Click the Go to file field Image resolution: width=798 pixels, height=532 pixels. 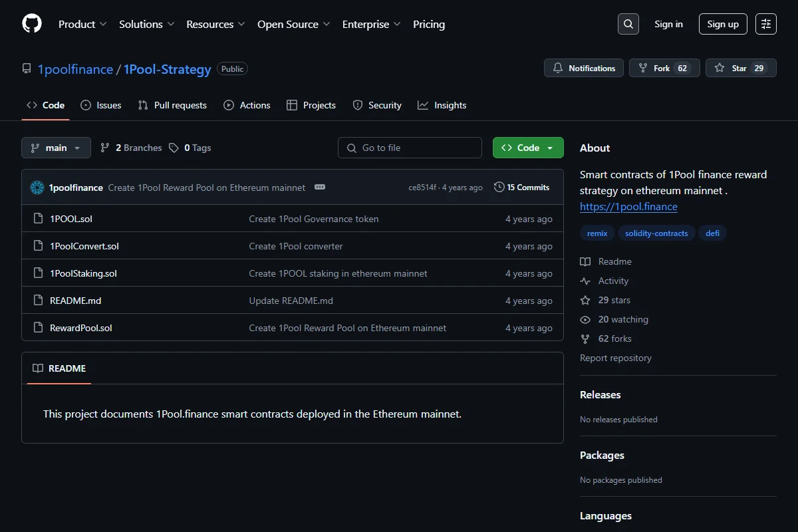tap(410, 148)
